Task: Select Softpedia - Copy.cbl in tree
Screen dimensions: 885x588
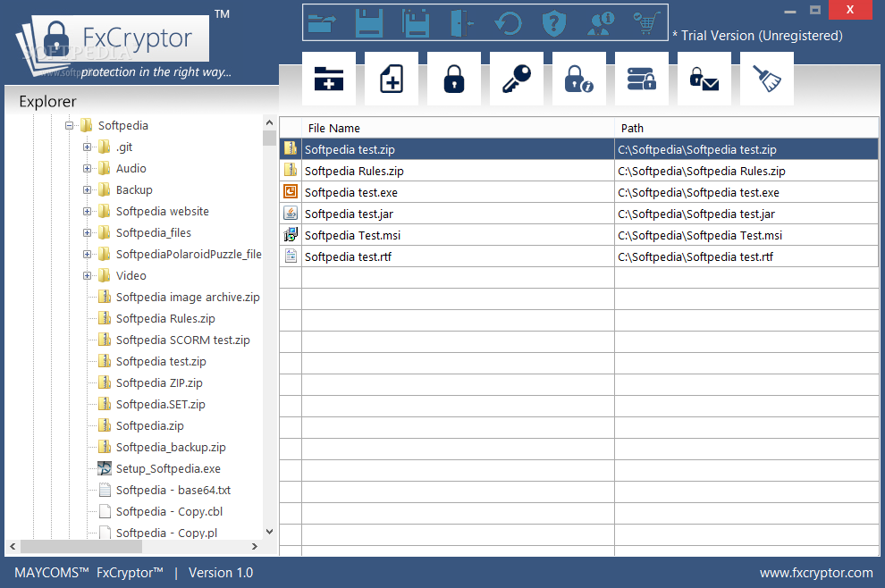Action: click(x=169, y=511)
